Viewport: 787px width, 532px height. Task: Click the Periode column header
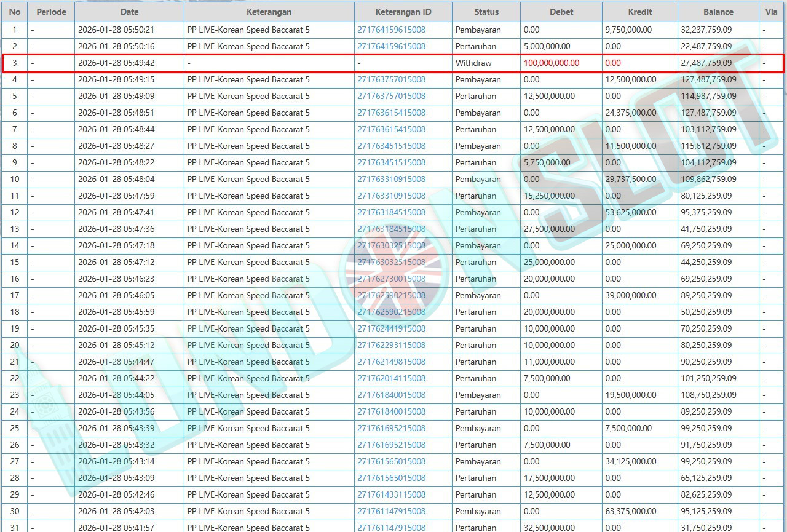[51, 12]
